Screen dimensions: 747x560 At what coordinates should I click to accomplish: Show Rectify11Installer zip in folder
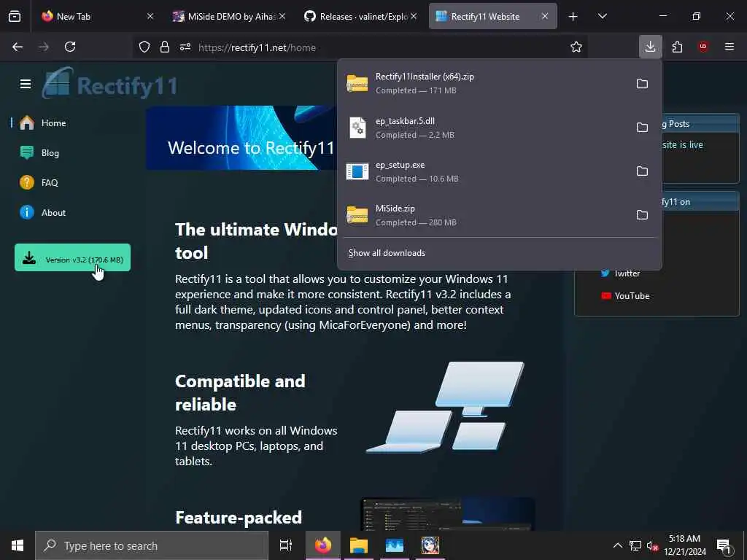(642, 84)
